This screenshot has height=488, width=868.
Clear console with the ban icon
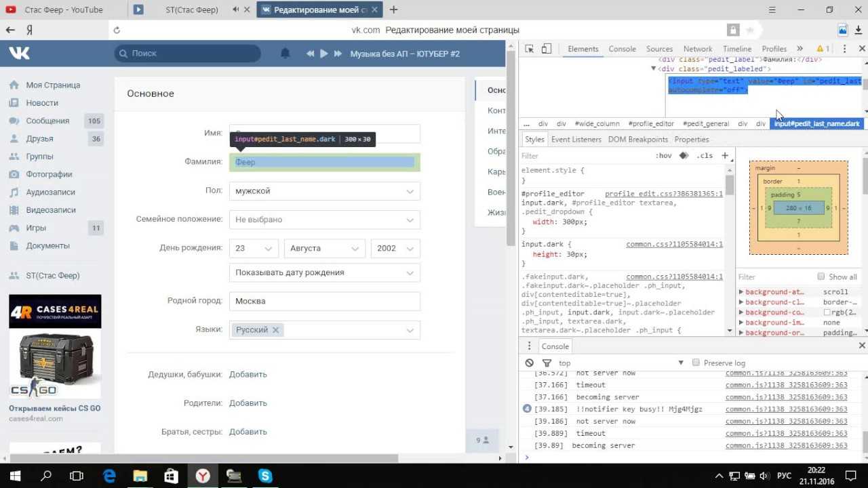(530, 363)
